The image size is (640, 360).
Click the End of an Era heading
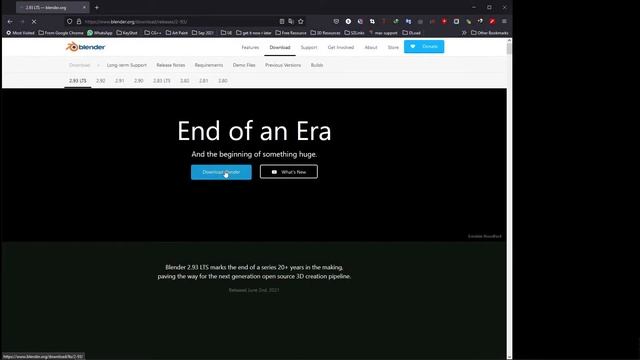point(254,131)
